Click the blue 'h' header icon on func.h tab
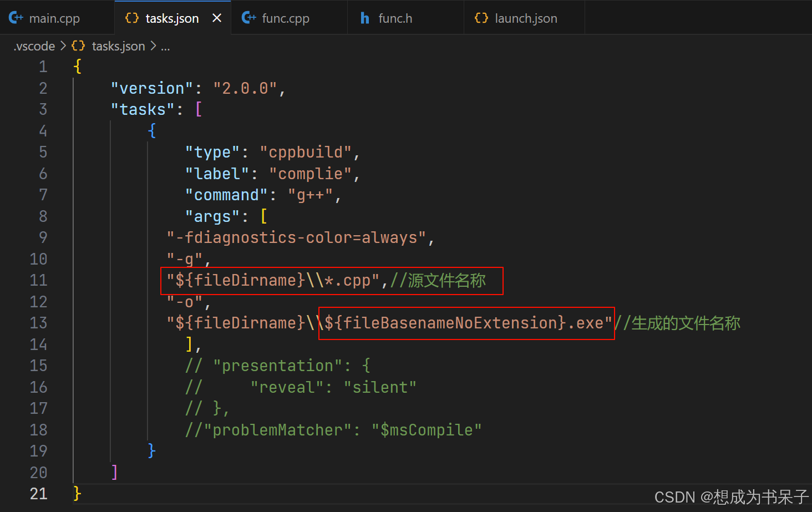The width and height of the screenshot is (812, 512). point(364,17)
